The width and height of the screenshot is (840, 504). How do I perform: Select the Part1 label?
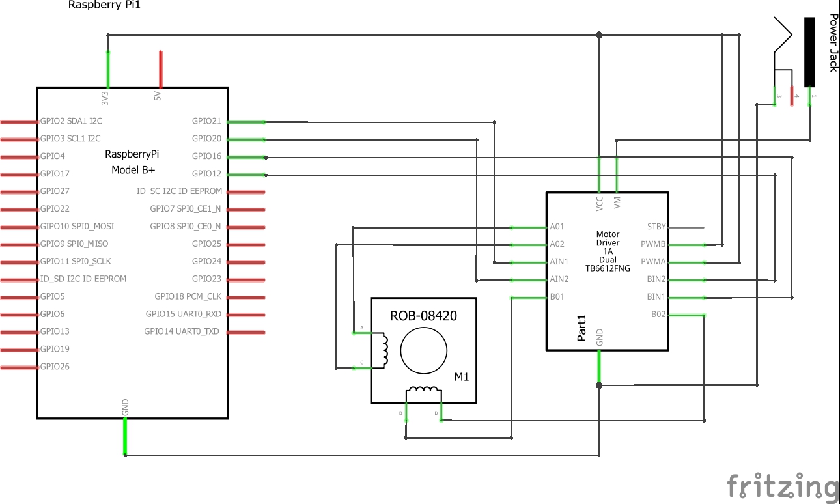(582, 328)
